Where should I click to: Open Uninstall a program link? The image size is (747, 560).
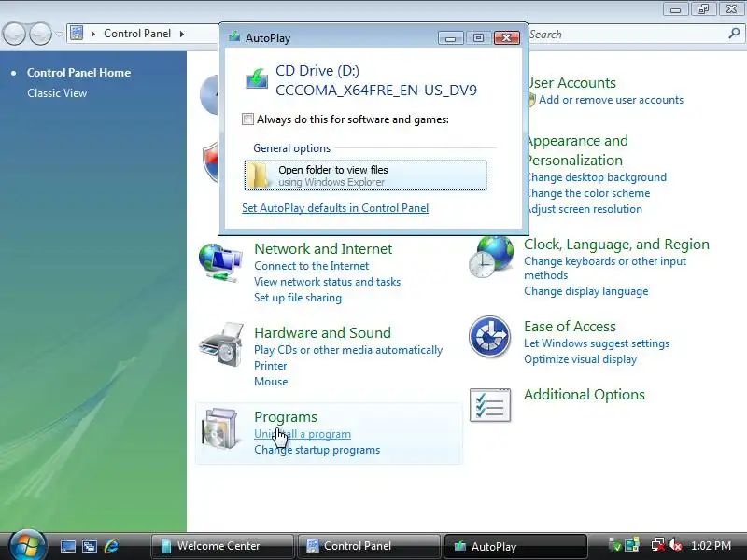(303, 434)
